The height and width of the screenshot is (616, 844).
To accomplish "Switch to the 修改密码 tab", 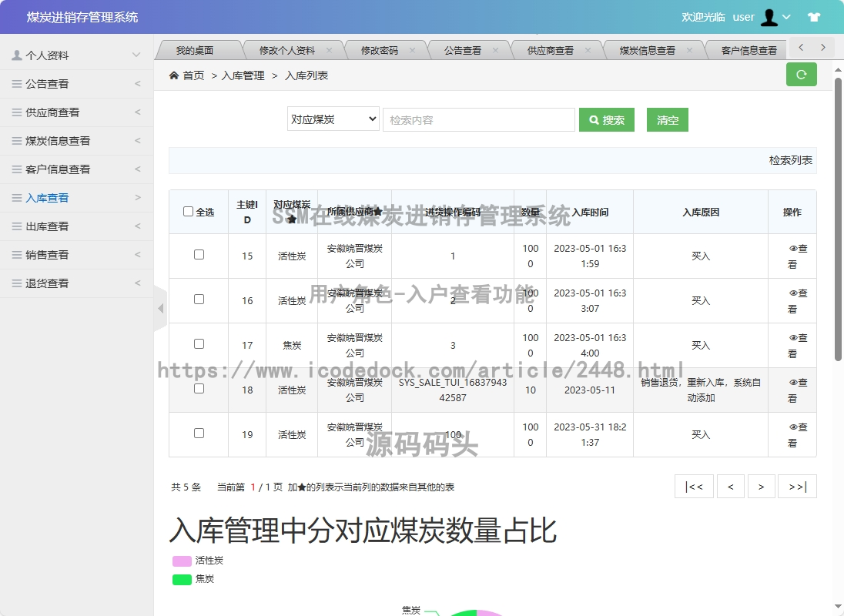I will [x=380, y=50].
